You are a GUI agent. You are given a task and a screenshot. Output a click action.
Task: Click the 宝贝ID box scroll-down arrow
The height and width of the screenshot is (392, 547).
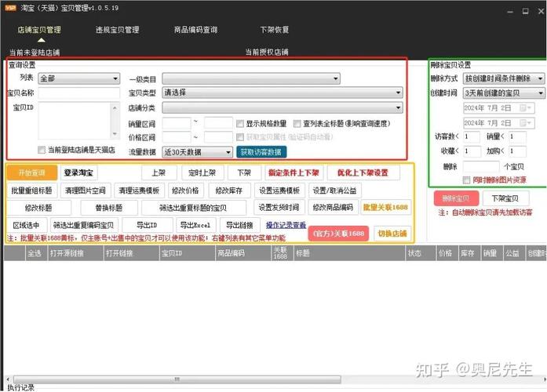pos(115,134)
